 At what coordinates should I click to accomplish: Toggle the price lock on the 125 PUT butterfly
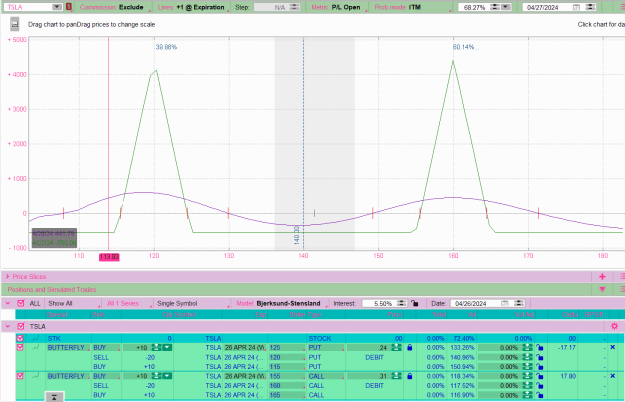(x=409, y=347)
